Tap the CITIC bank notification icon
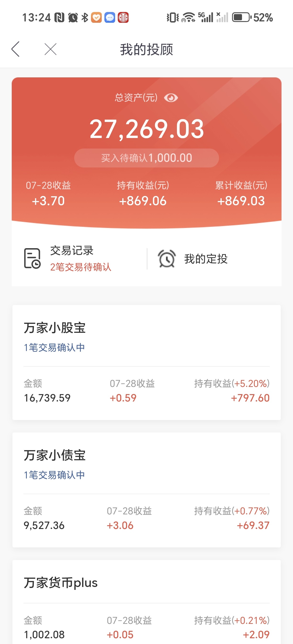 coord(123,17)
